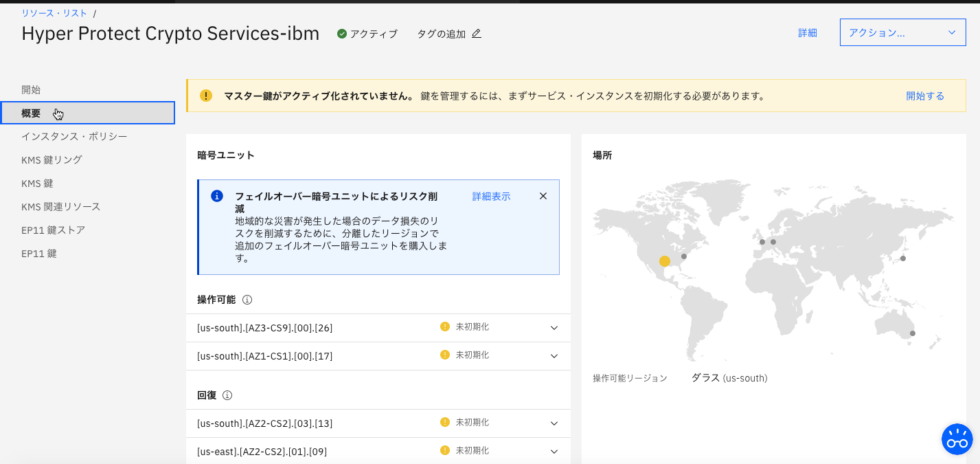Viewport: 980px width, 464px height.
Task: Click the pencil icon to edit tags
Action: 475,33
